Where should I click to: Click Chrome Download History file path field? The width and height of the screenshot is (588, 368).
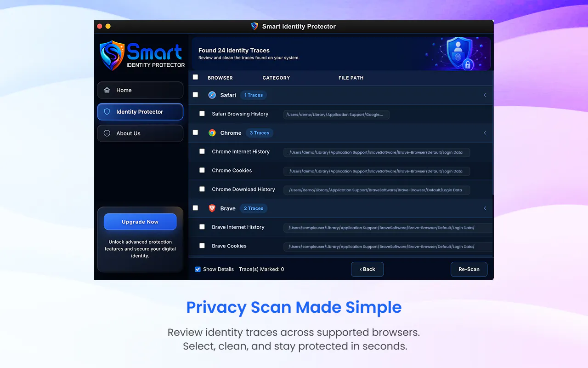click(377, 190)
